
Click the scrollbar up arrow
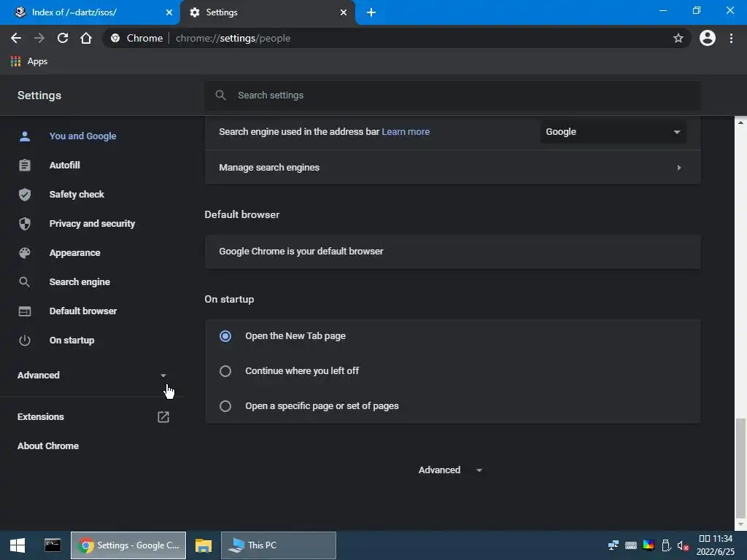pyautogui.click(x=740, y=122)
